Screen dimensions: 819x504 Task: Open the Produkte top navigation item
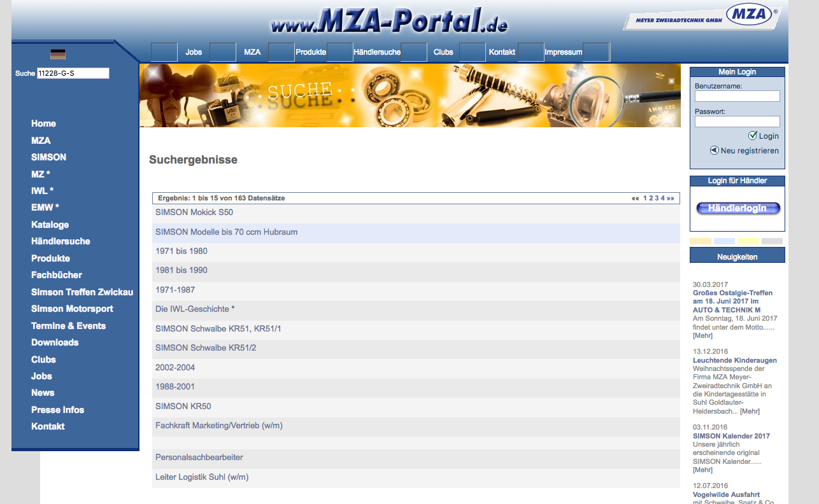pyautogui.click(x=311, y=52)
